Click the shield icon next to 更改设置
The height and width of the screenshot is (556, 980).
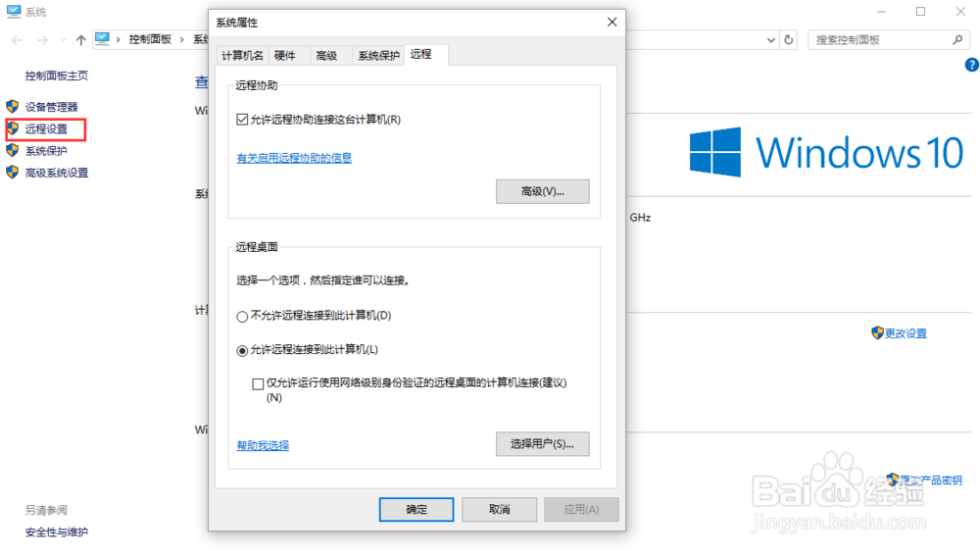[877, 332]
